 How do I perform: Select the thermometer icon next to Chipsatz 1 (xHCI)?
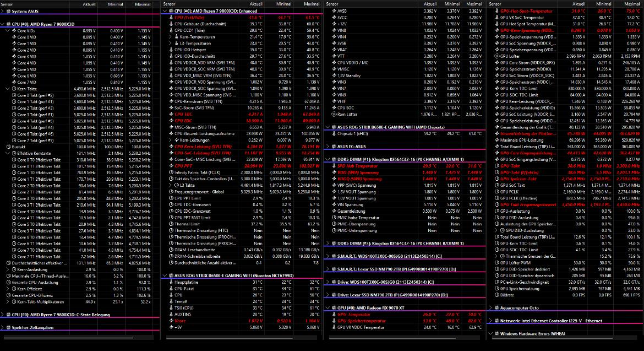coord(334,133)
